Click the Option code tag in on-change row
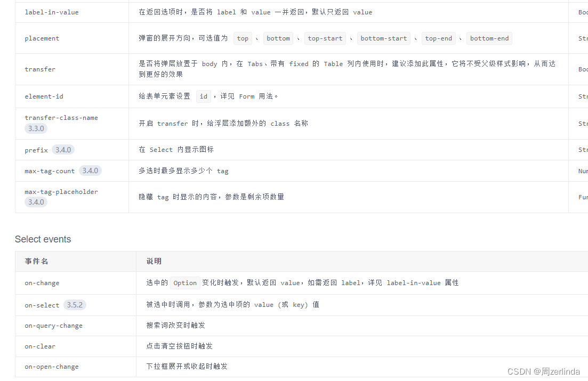The image size is (588, 381). [185, 283]
